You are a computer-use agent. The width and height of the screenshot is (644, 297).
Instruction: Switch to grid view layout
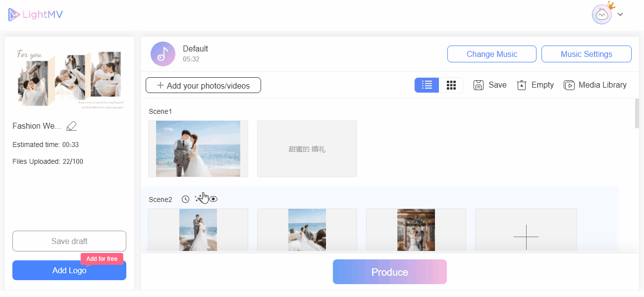(451, 85)
